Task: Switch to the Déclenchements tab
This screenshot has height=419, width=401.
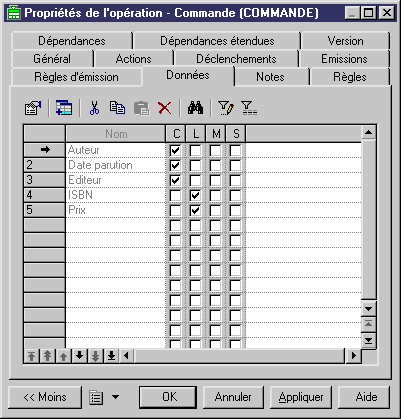Action: [236, 59]
